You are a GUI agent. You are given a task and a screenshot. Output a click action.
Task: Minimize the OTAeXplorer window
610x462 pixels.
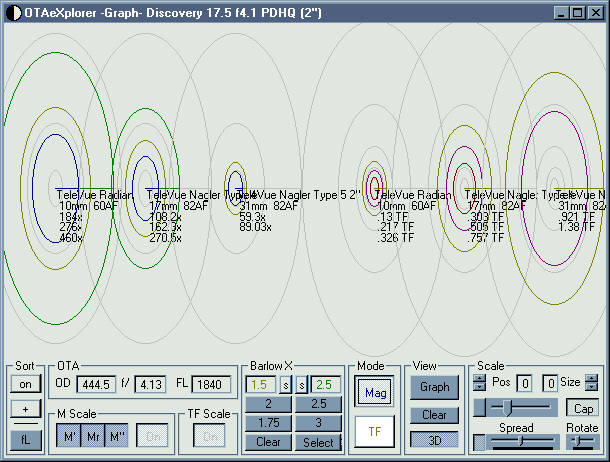(x=561, y=13)
